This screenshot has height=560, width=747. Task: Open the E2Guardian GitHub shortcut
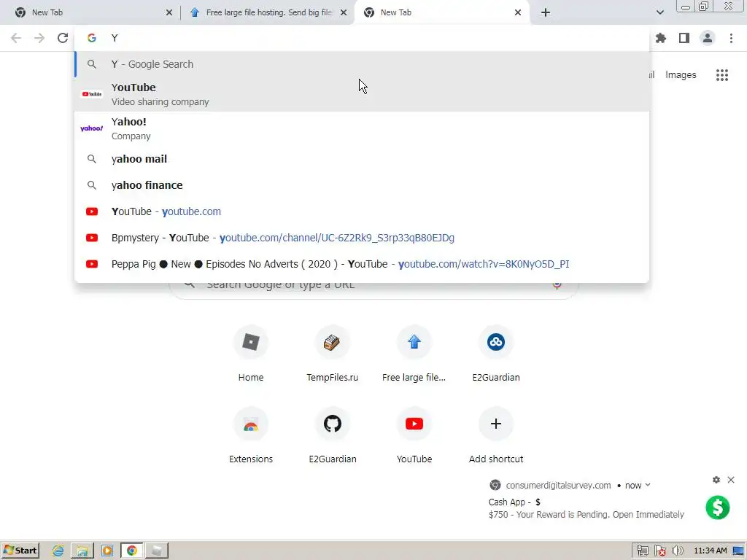(x=333, y=436)
